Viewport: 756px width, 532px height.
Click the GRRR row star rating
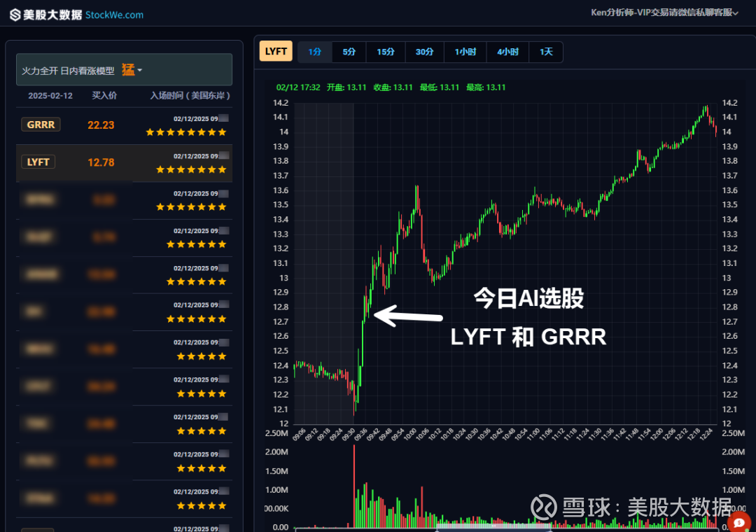coord(186,132)
